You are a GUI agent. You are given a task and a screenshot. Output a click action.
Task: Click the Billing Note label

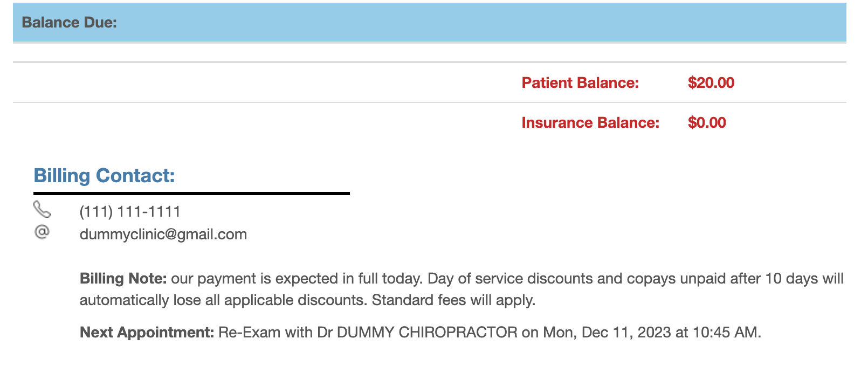coord(123,279)
